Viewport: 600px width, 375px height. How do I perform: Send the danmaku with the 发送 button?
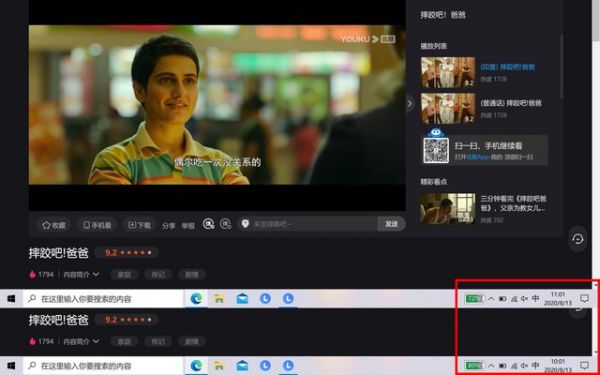tap(391, 224)
